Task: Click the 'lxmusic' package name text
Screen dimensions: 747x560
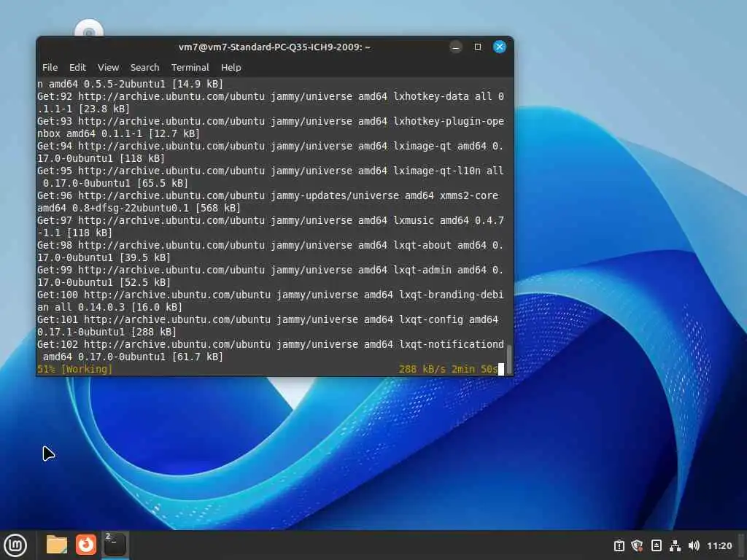Action: (414, 220)
